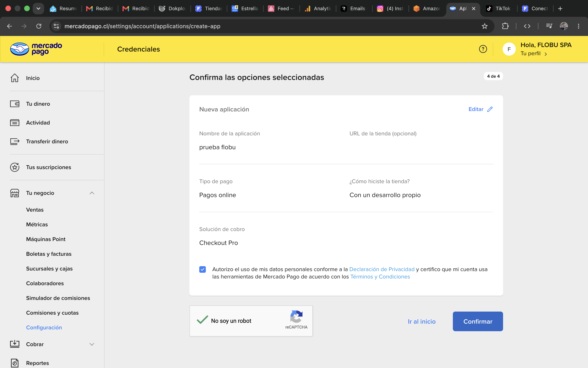588x368 pixels.
Task: Reload the current page
Action: click(x=39, y=26)
